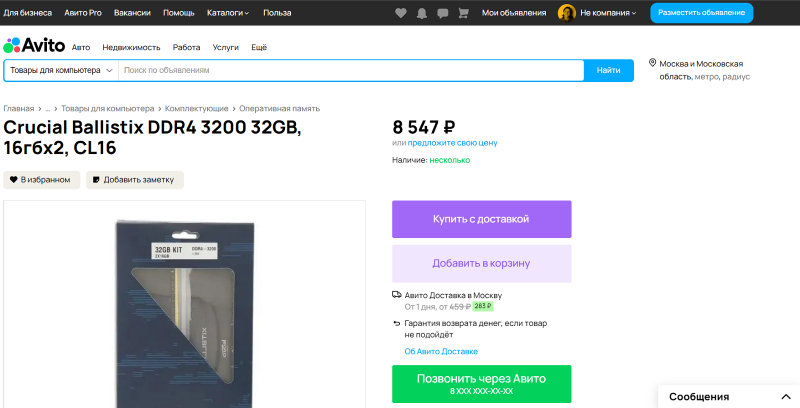Open 'Комплектующие' breadcrumb
The width and height of the screenshot is (800, 408).
pyautogui.click(x=196, y=108)
